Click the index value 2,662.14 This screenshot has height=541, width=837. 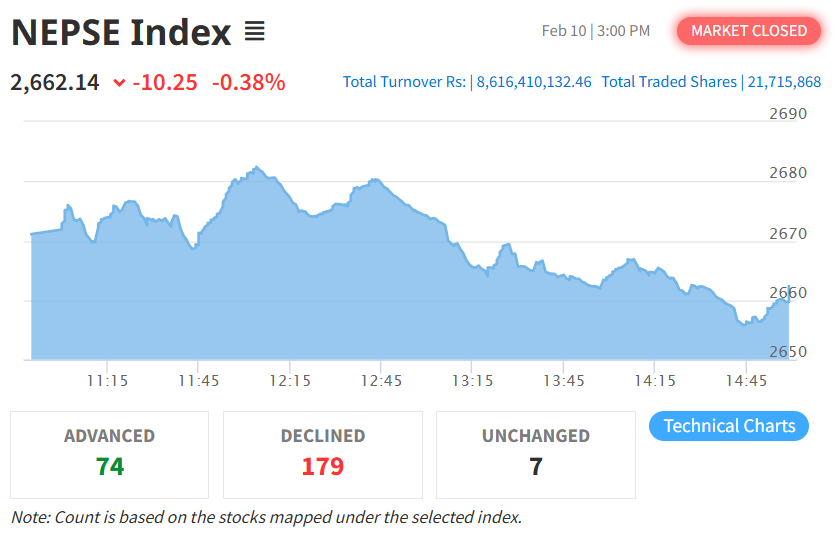point(55,82)
